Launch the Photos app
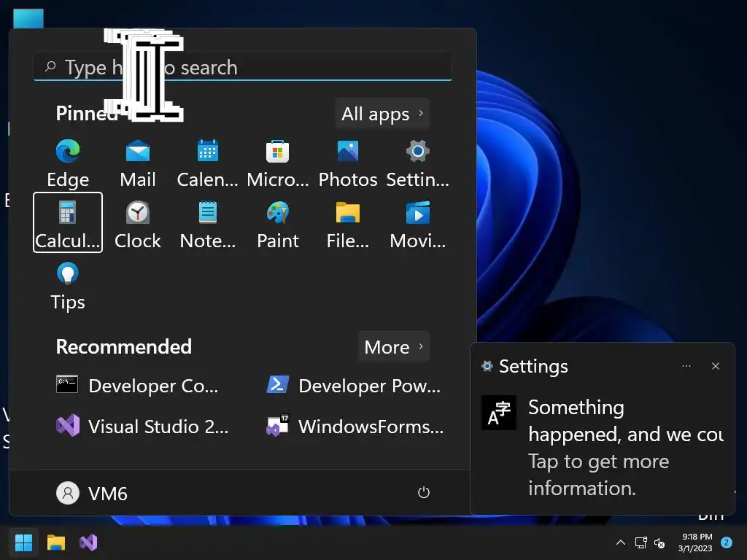The image size is (747, 560). pos(348,163)
